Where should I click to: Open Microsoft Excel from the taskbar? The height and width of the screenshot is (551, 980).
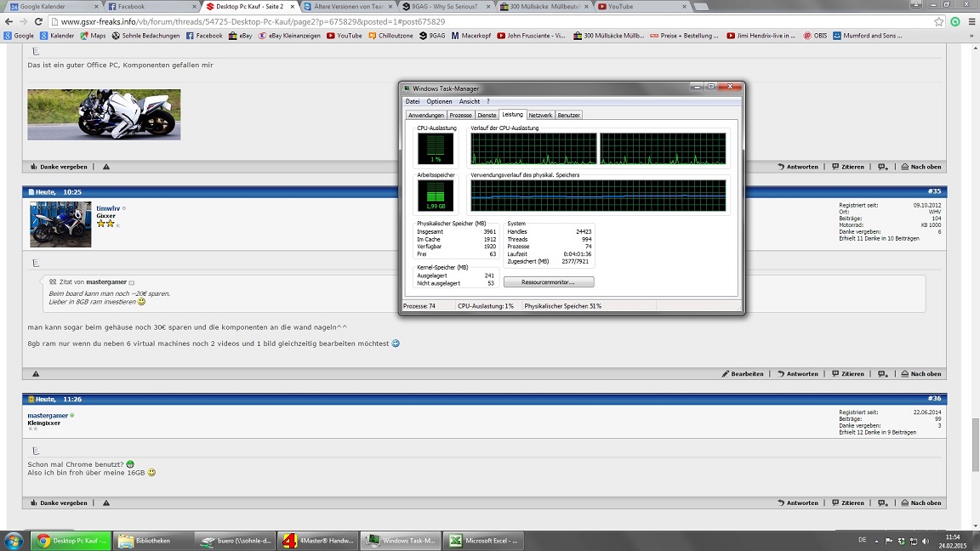(486, 541)
